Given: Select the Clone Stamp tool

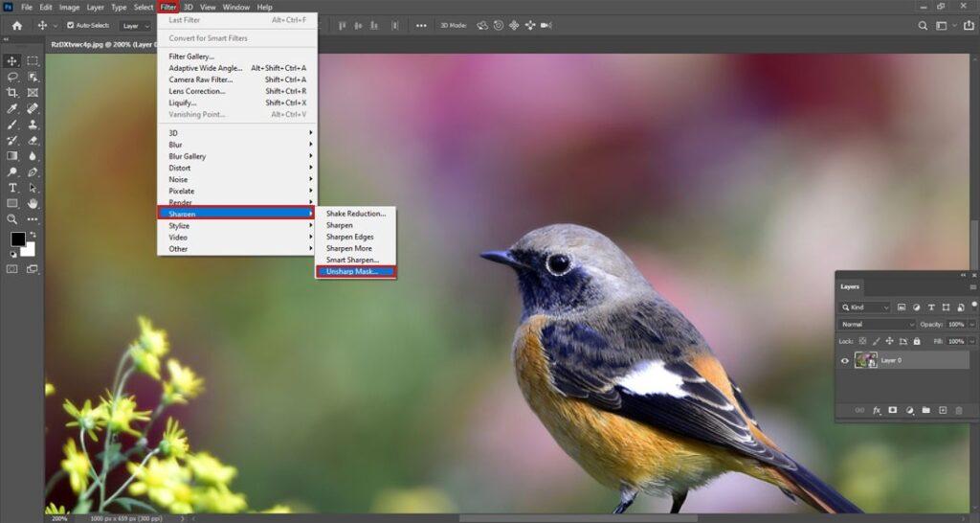Looking at the screenshot, I should pyautogui.click(x=33, y=125).
